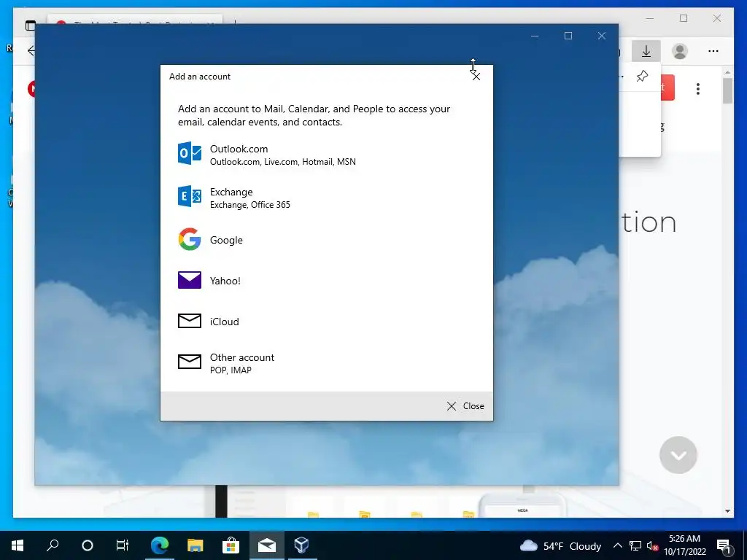This screenshot has width=747, height=560.
Task: Click Edge vertical tabs icon
Action: pos(30,26)
